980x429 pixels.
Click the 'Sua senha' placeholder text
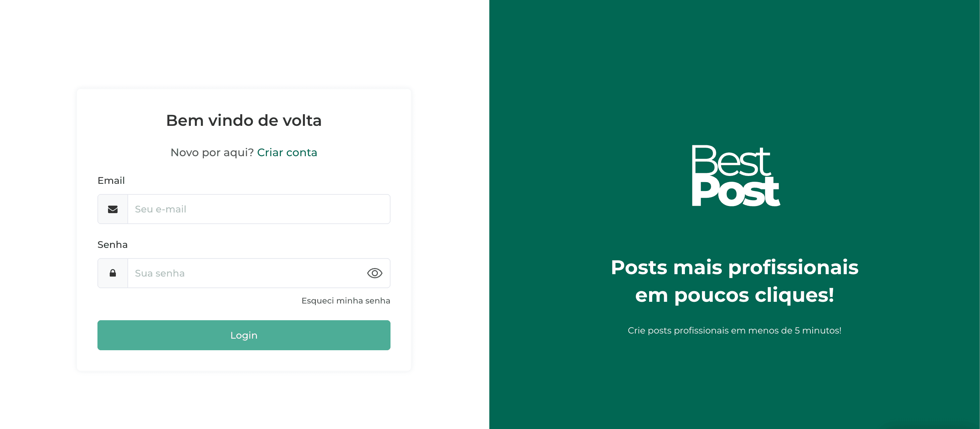coord(160,273)
